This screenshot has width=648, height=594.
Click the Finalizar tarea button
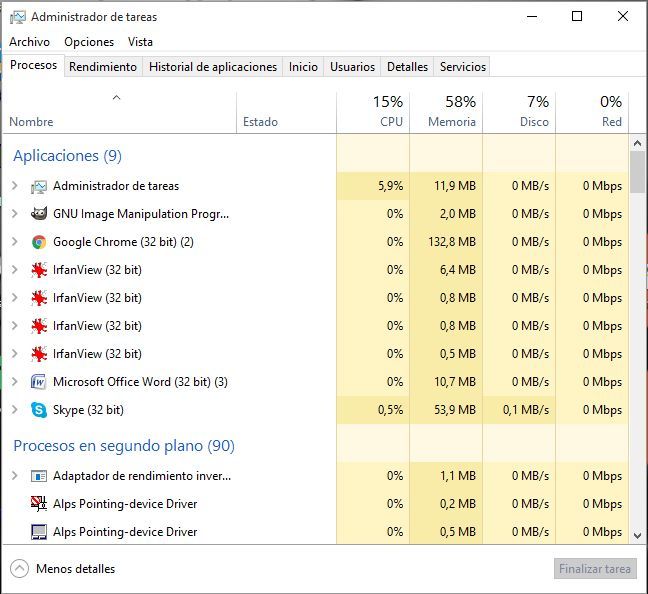595,569
